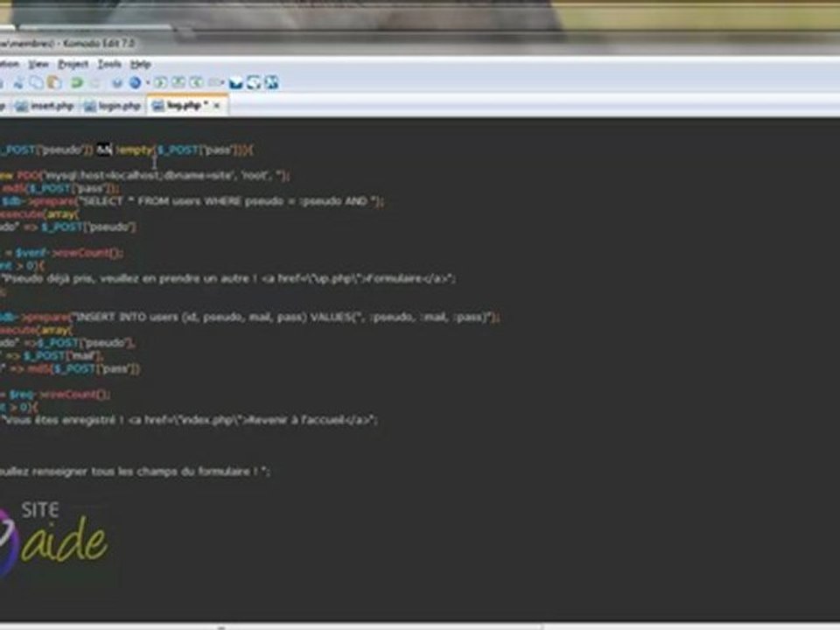Open the View menu
Image resolution: width=840 pixels, height=630 pixels.
click(38, 64)
